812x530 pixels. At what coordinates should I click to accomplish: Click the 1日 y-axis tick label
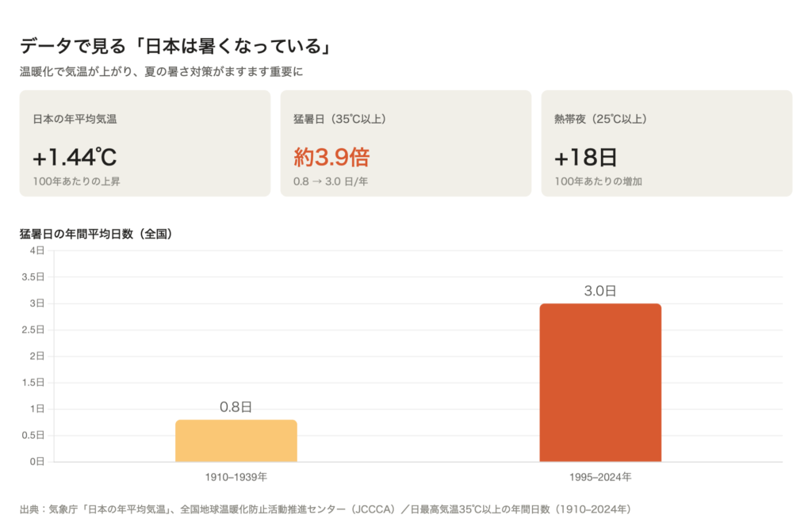point(37,409)
